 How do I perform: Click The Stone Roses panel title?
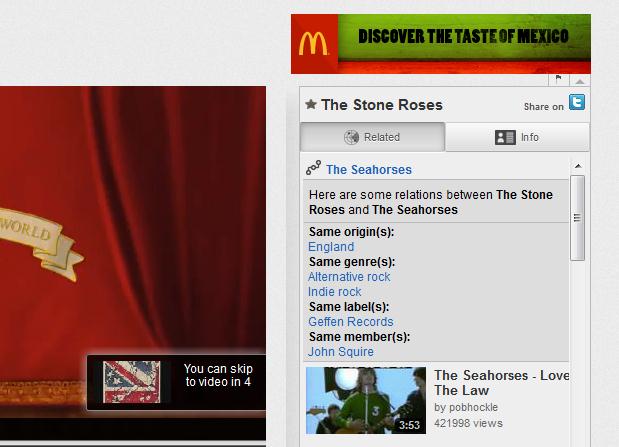[382, 105]
